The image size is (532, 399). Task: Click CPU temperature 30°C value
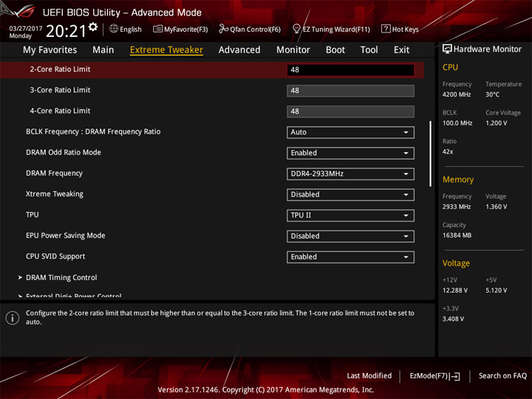pos(492,95)
